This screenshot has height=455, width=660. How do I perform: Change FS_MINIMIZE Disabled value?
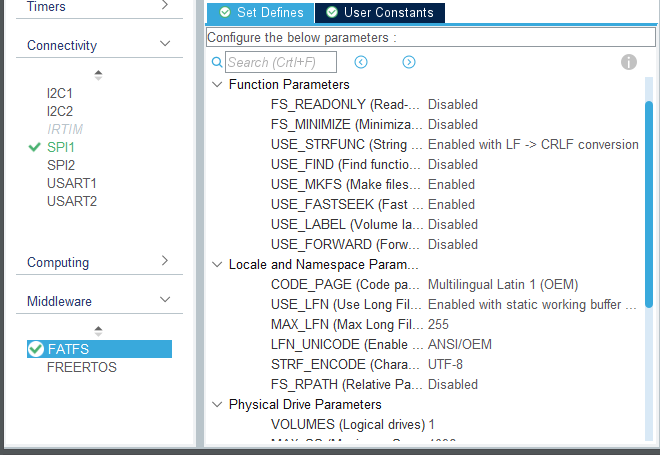pos(453,125)
